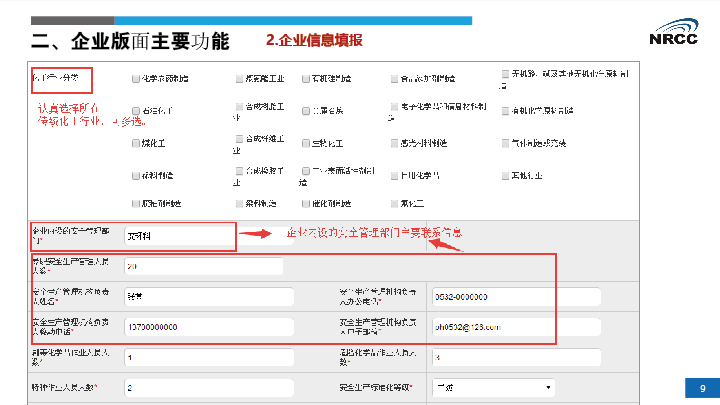Check the 煤化工 industry checkbox
The height and width of the screenshot is (405, 720).
(x=135, y=143)
